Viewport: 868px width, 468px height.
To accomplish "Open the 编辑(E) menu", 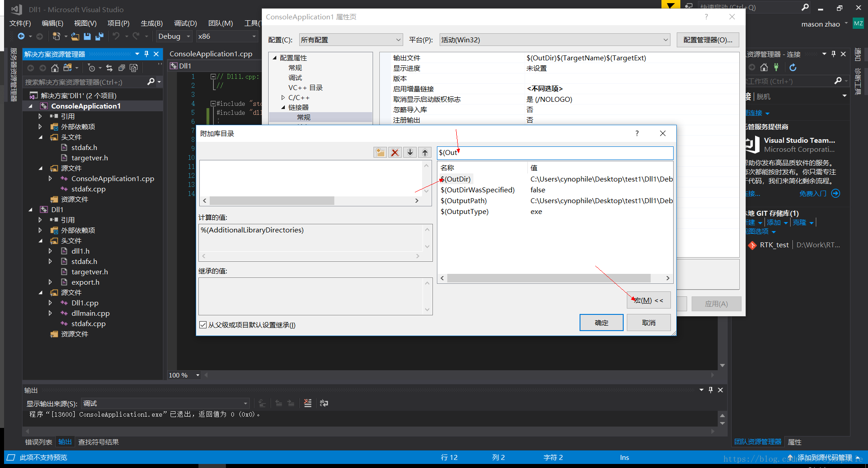I will point(52,23).
